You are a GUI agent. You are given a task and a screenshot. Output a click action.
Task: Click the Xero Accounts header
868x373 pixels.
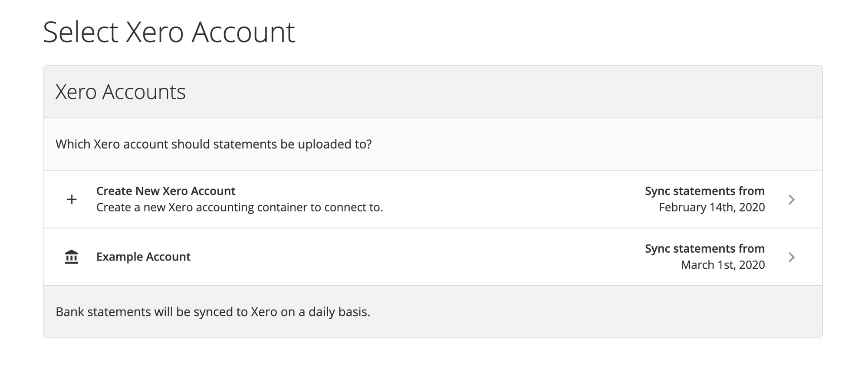point(120,92)
